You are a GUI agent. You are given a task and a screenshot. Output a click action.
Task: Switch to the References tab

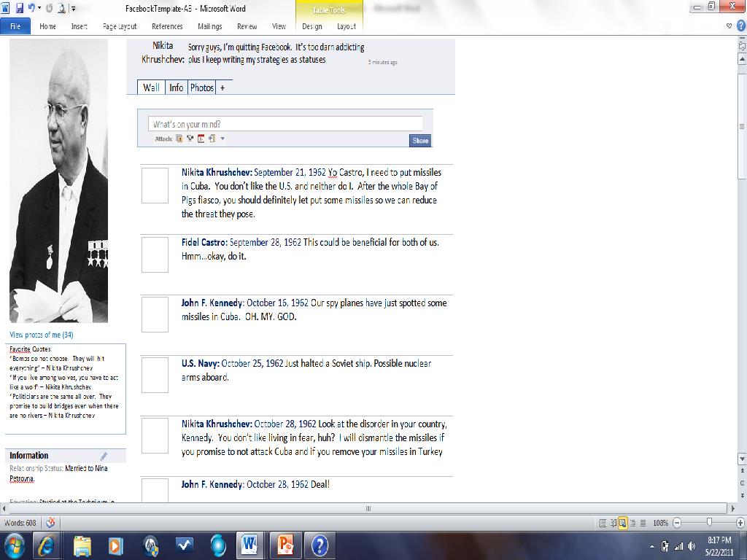[167, 26]
